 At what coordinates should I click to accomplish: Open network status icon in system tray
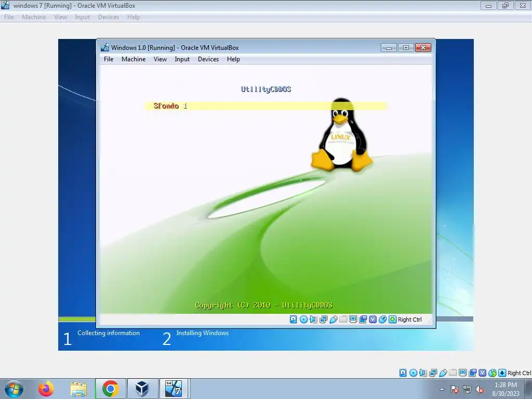click(467, 389)
